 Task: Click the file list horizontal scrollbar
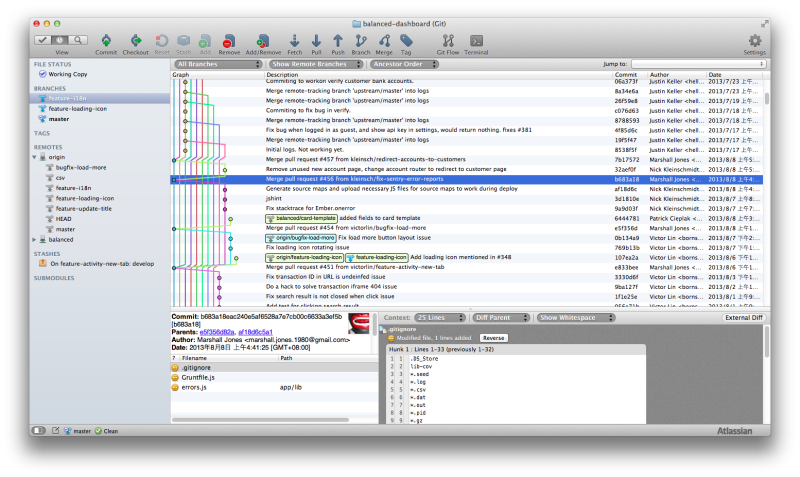(261, 420)
